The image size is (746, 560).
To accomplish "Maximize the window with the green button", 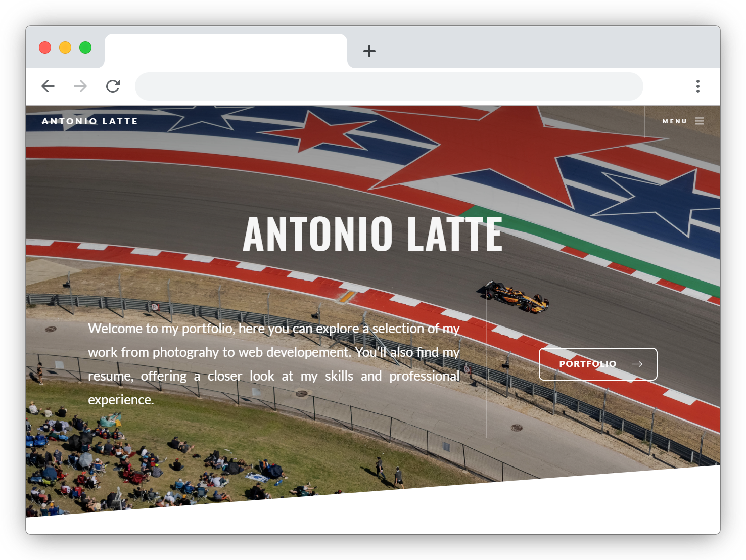I will pos(85,48).
